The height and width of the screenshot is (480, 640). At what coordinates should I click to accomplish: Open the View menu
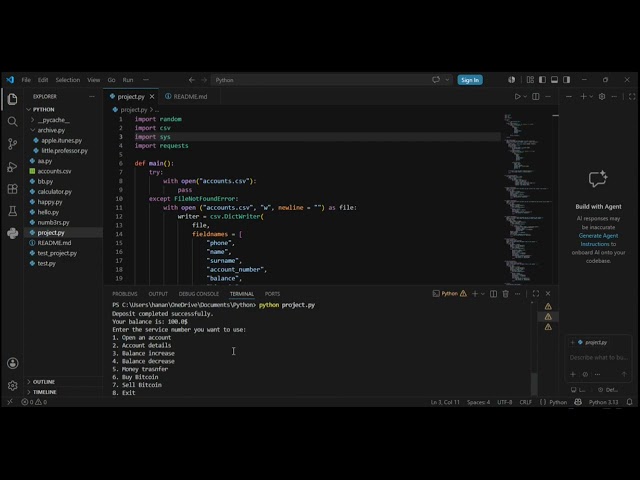(93, 80)
